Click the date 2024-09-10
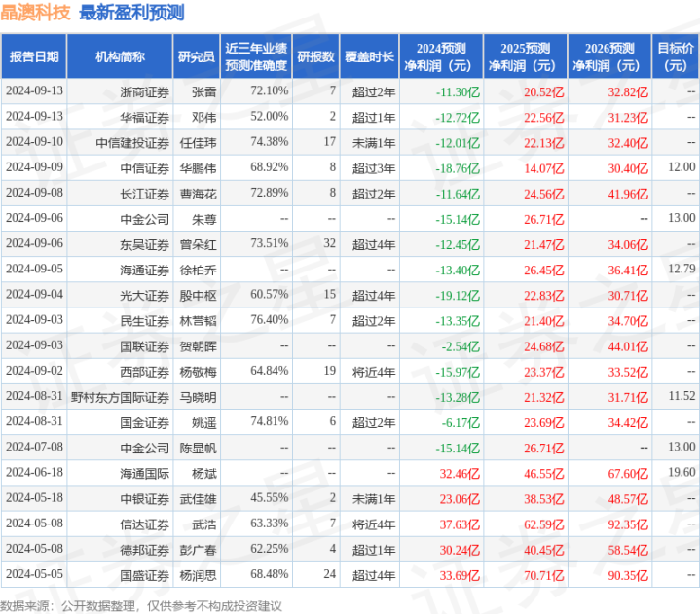Viewport: 700px width, 614px height. (x=34, y=141)
